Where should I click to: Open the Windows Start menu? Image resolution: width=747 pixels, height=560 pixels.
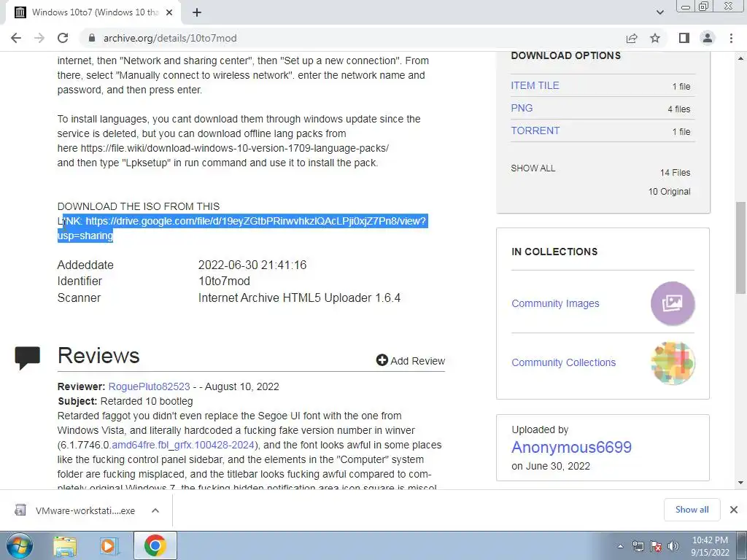coord(20,545)
